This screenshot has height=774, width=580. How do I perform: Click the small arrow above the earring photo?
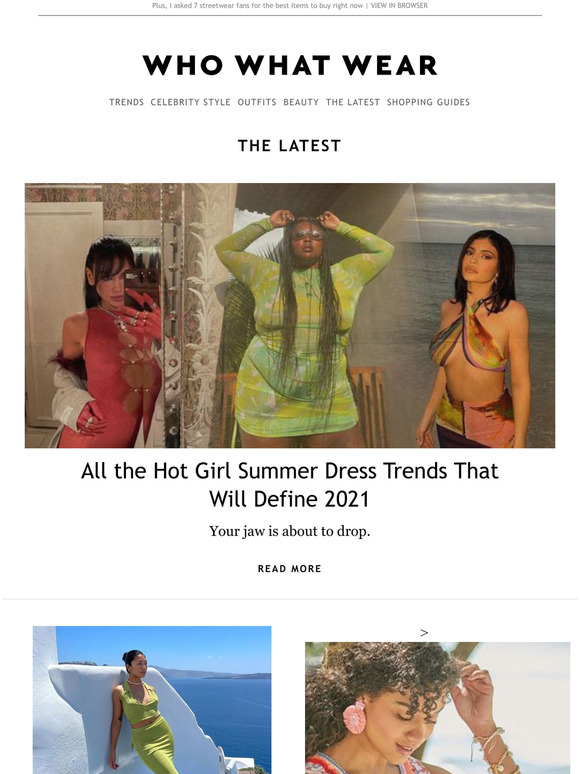coord(424,633)
